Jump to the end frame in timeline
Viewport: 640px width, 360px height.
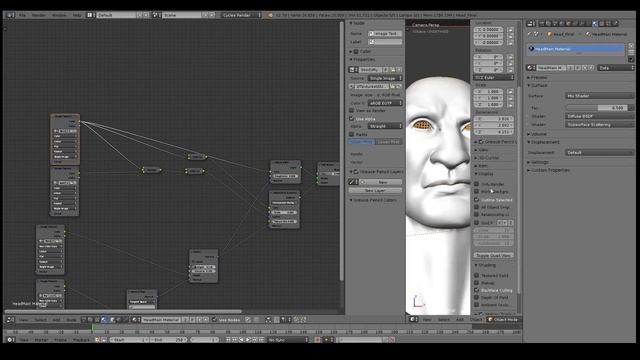click(261, 340)
